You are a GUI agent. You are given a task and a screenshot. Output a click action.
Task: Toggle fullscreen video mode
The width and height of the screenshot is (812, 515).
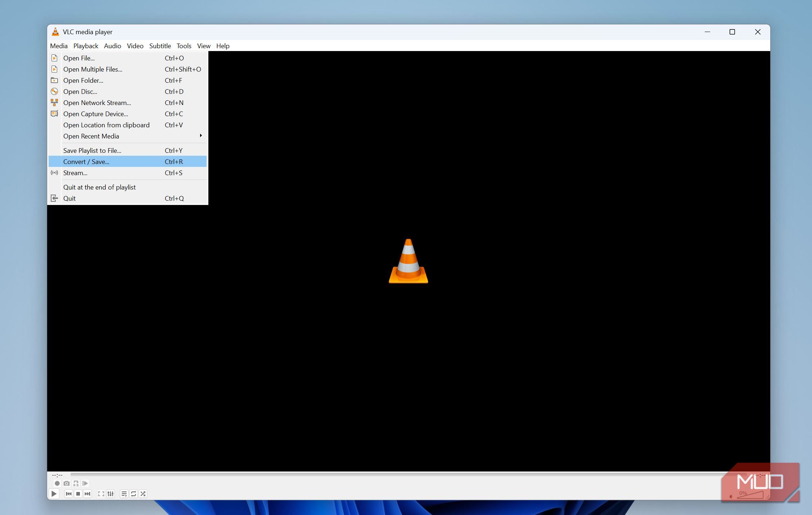pos(101,494)
